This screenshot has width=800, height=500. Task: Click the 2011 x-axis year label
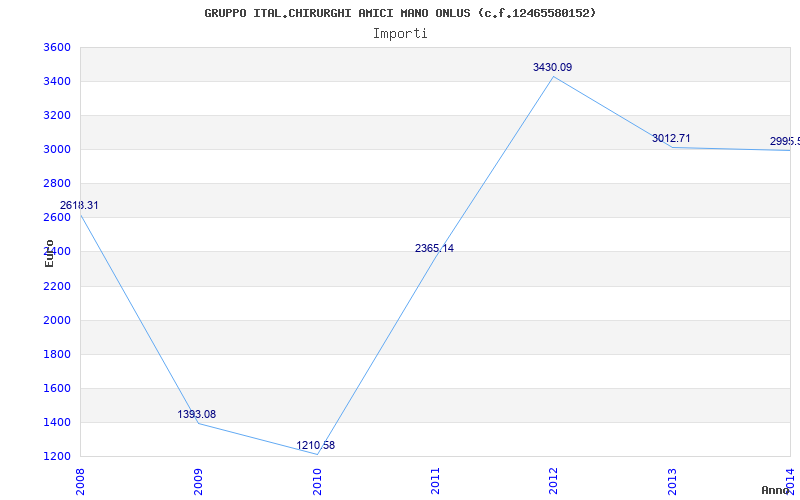click(x=435, y=481)
